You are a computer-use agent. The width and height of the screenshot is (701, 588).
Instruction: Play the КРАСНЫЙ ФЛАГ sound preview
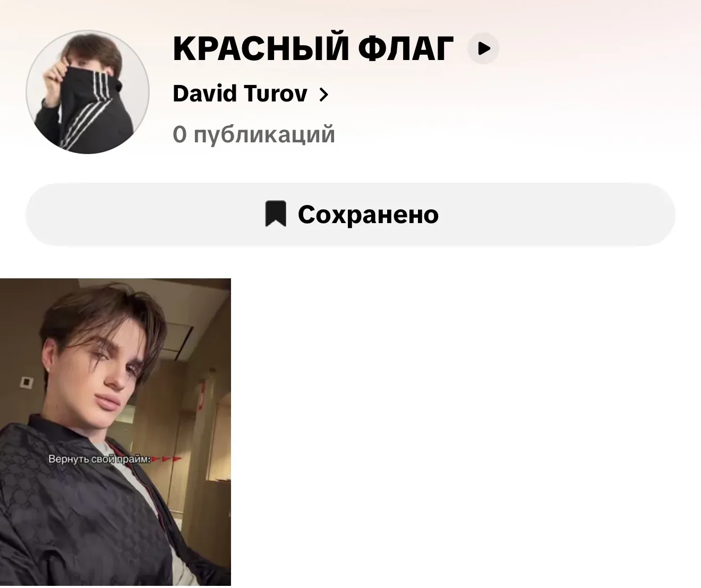pyautogui.click(x=483, y=48)
